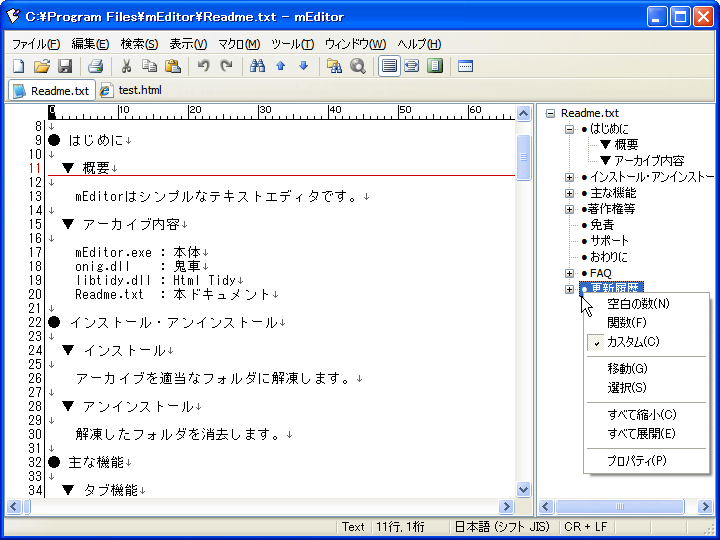Click the editor scroll up arrow
Screen dimensions: 720x540
point(523,113)
